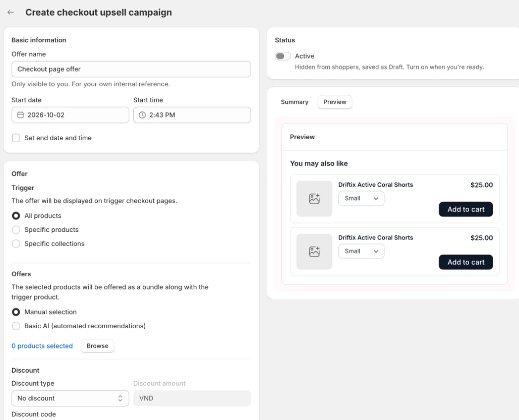Open the second product's Small size dropdown
The height and width of the screenshot is (420, 519).
(x=361, y=251)
